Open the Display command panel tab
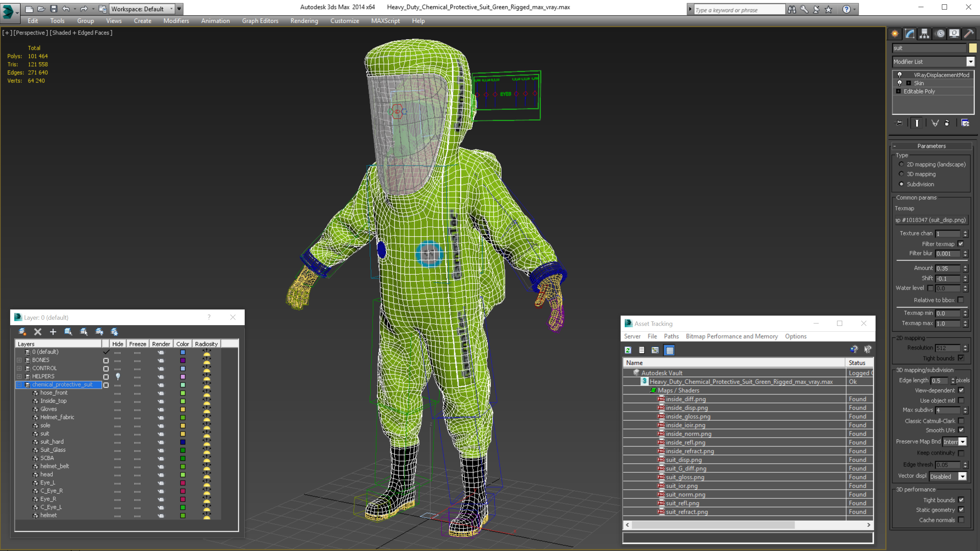The width and height of the screenshot is (980, 551). pos(954,34)
